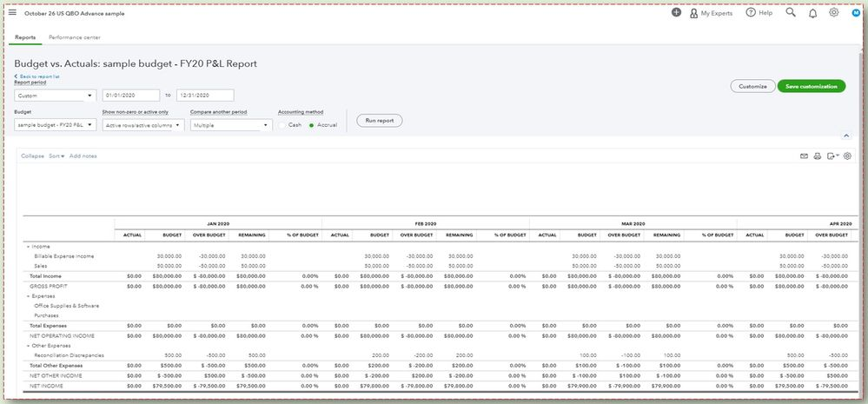Viewport: 868px width, 404px height.
Task: Switch to the Performance center tab
Action: 74,37
